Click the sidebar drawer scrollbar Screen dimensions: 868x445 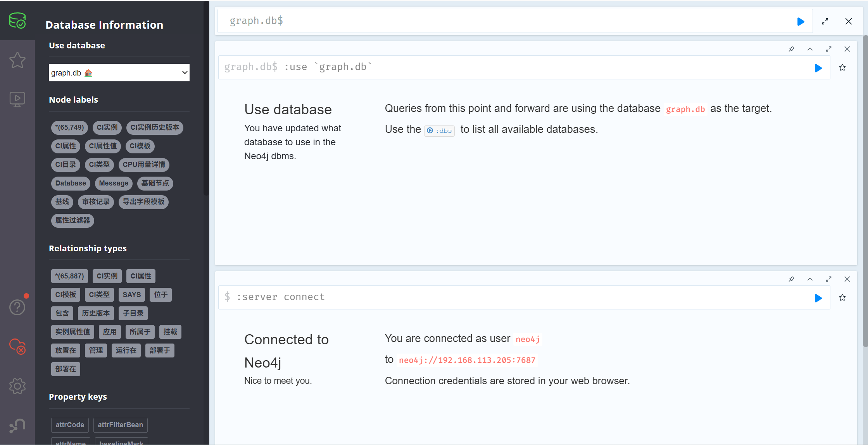[x=206, y=98]
